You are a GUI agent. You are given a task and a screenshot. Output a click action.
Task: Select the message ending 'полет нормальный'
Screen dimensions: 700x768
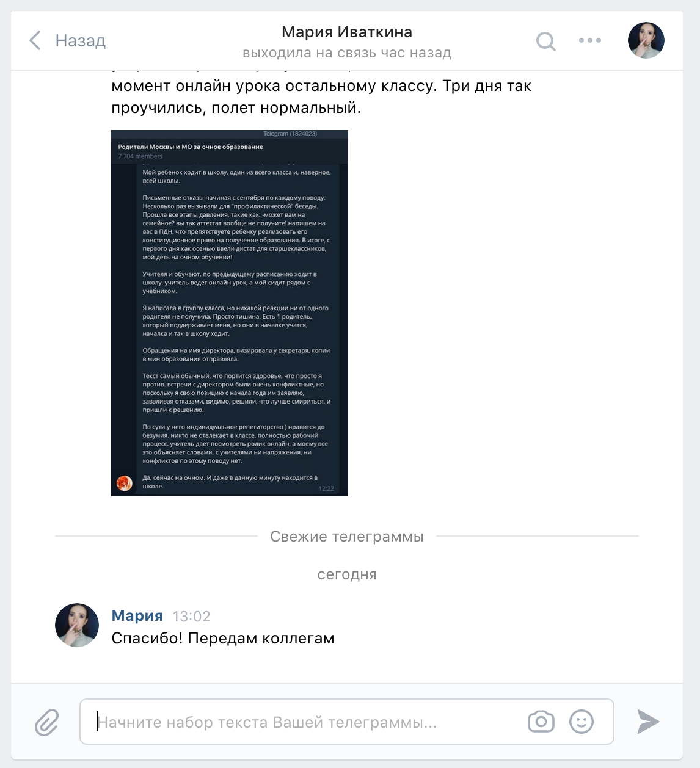pyautogui.click(x=321, y=97)
